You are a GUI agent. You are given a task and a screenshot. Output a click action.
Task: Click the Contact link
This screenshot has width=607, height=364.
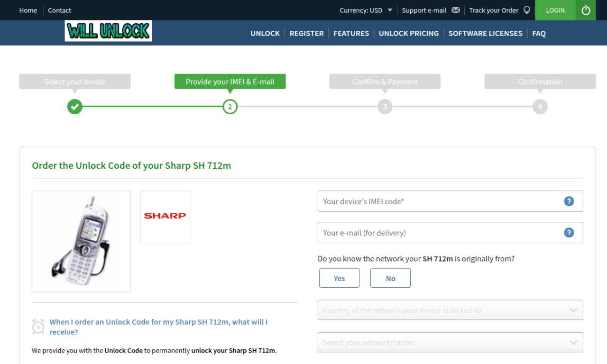coord(59,10)
